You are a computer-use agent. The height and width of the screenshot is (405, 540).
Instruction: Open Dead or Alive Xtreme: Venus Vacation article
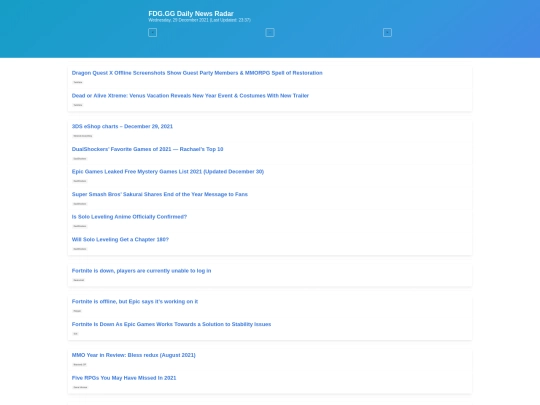(x=190, y=96)
